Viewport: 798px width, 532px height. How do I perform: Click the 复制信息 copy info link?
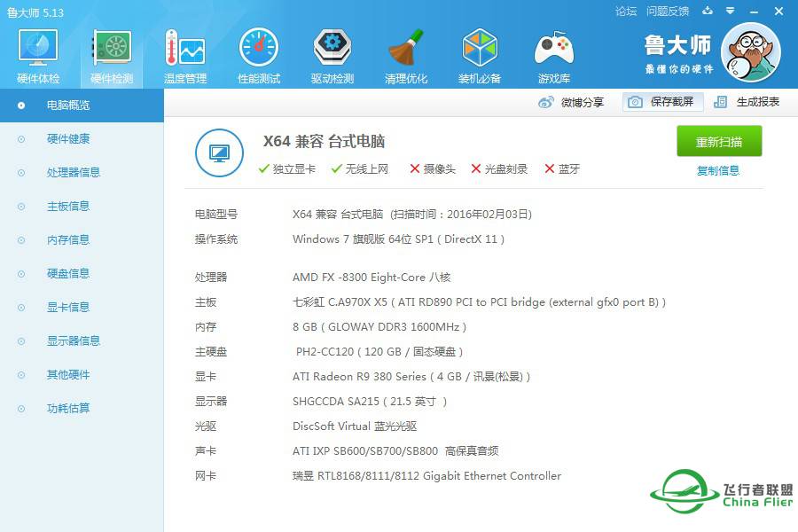pos(719,170)
